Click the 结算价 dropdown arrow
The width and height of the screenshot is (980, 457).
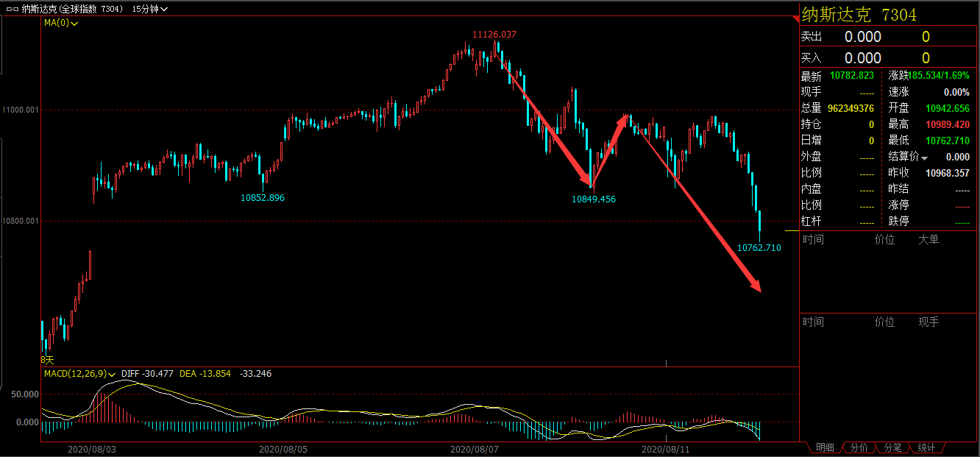pyautogui.click(x=925, y=157)
